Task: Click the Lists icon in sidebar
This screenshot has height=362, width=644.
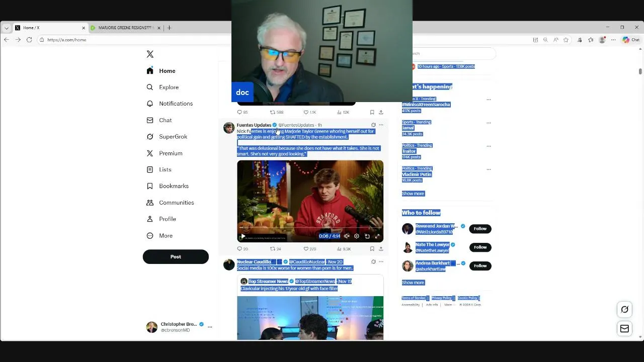Action: pos(150,169)
